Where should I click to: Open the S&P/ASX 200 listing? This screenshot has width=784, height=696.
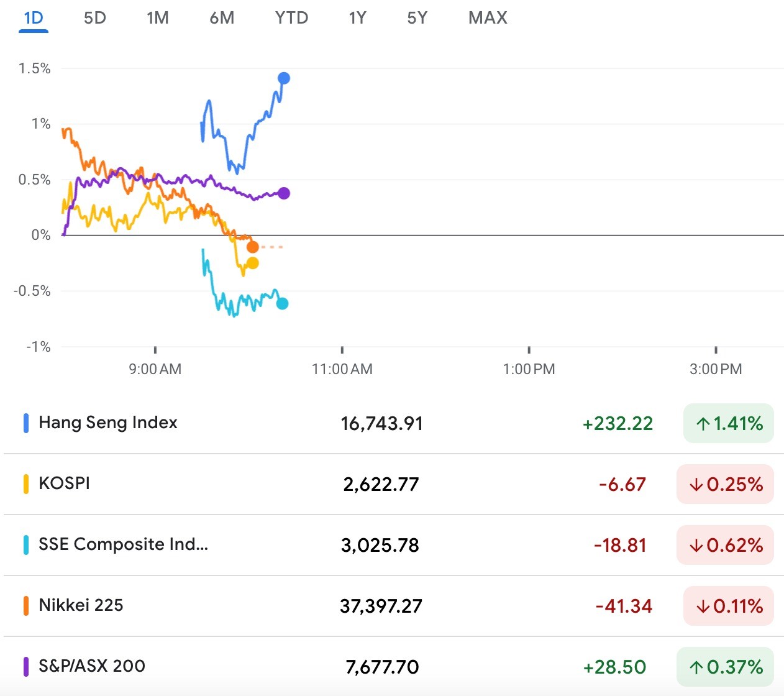click(92, 666)
